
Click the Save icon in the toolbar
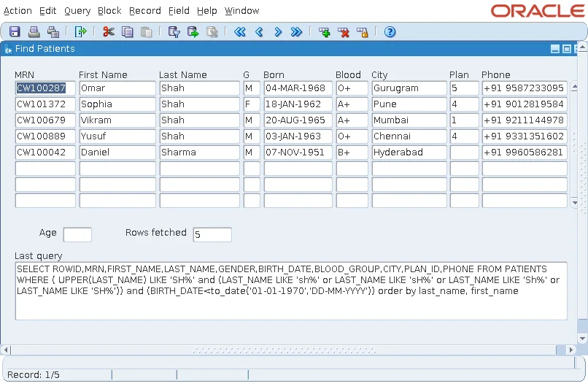[x=15, y=32]
